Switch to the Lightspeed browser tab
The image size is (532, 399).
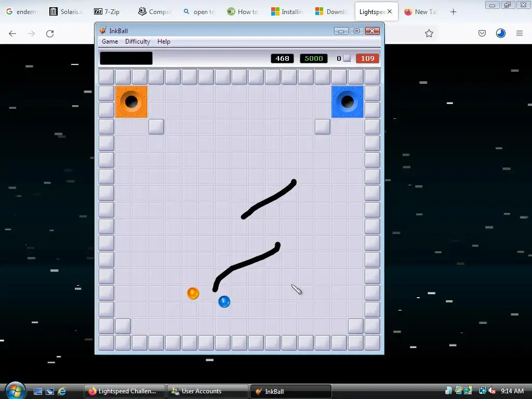[x=371, y=12]
